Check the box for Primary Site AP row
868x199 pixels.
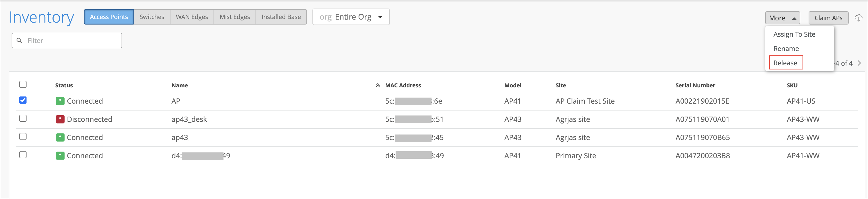[x=23, y=155]
